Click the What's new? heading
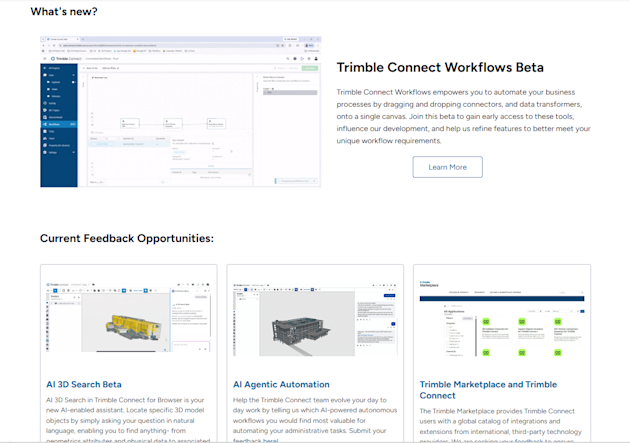 click(64, 12)
